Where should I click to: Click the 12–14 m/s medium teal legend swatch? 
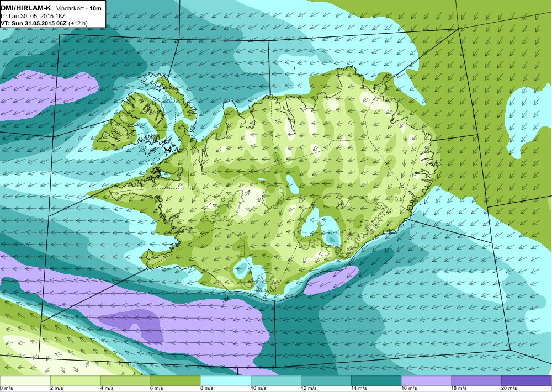point(326,380)
